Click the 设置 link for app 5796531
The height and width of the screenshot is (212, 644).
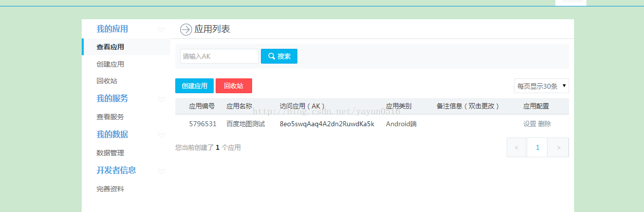click(x=530, y=124)
